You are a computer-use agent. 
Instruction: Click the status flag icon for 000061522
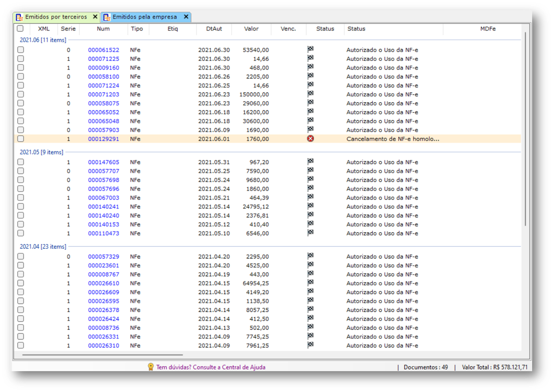[310, 49]
